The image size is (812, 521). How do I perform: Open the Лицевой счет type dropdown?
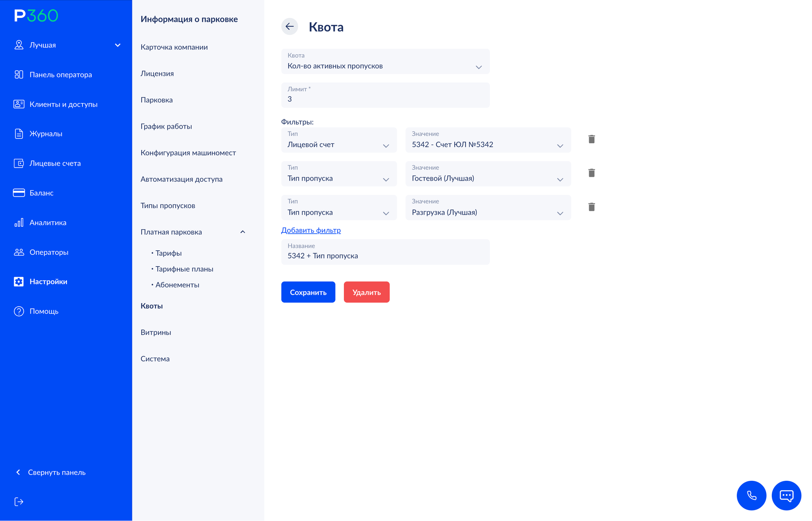339,140
